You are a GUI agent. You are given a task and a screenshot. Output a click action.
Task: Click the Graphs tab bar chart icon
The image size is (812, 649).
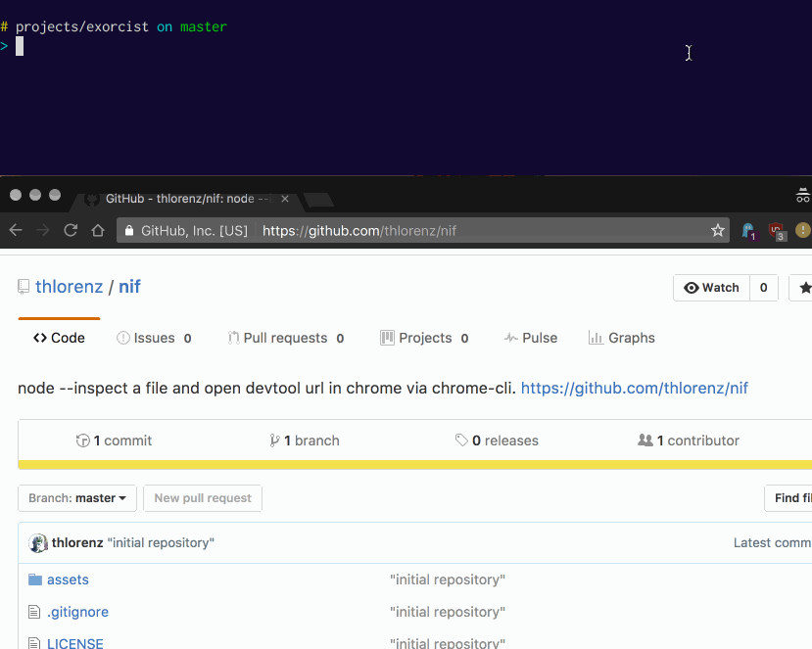point(596,338)
